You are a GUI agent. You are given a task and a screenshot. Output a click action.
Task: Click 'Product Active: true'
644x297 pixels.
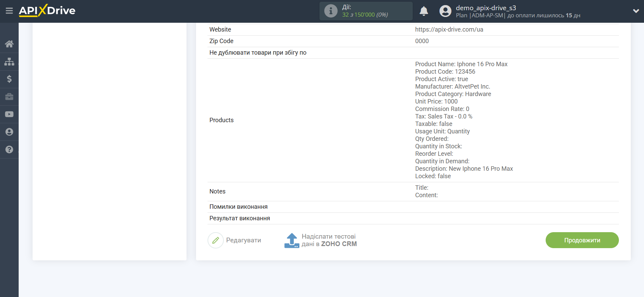(x=442, y=79)
